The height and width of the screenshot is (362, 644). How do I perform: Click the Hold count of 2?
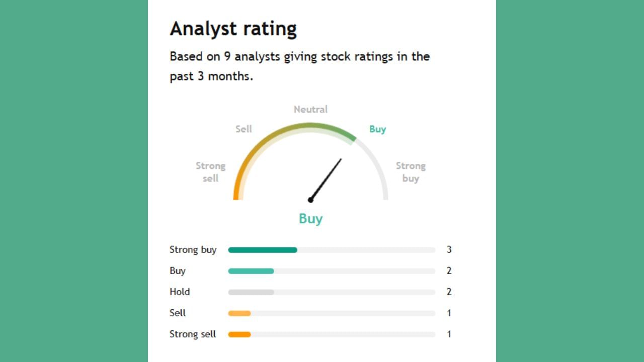click(449, 292)
